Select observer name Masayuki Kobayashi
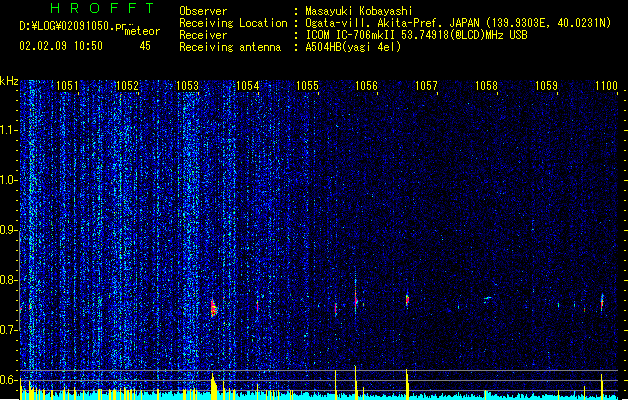Screen dimensions: 629x400 (x=359, y=11)
